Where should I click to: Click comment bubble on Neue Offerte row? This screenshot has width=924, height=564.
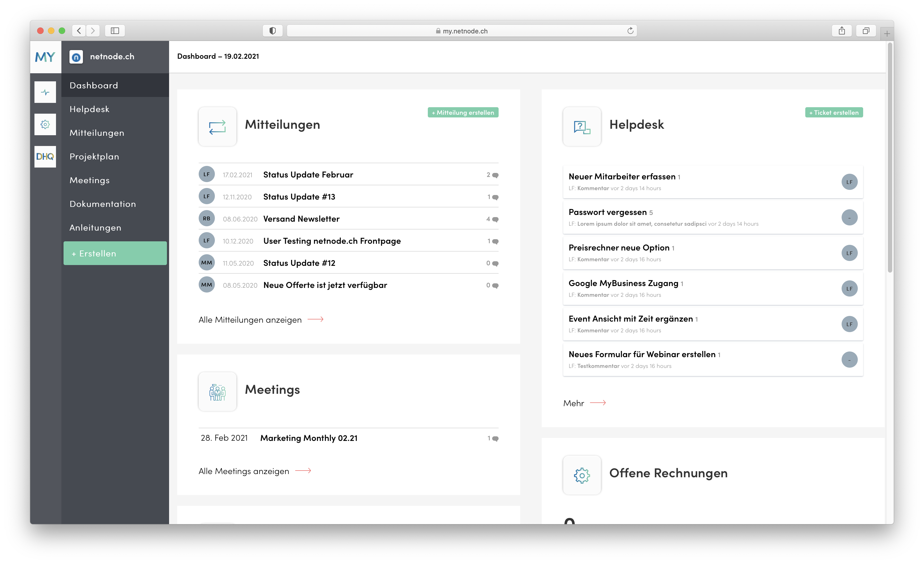495,286
